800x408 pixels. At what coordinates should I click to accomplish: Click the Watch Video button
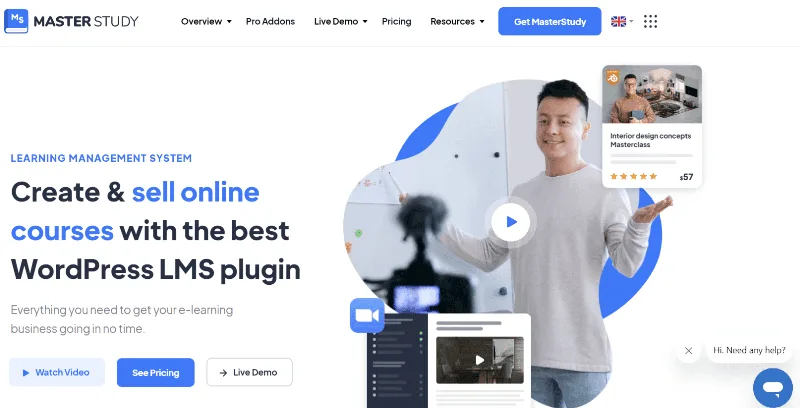click(x=57, y=372)
